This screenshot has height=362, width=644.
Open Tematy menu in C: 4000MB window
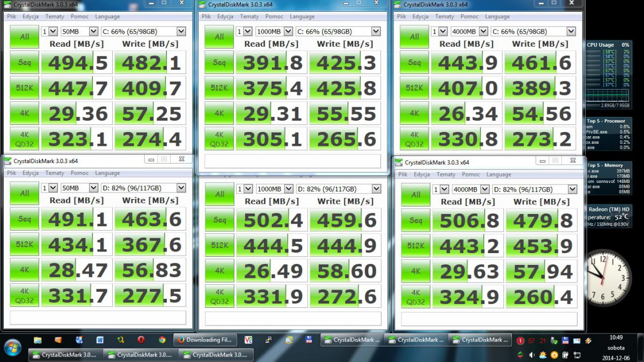pos(444,17)
